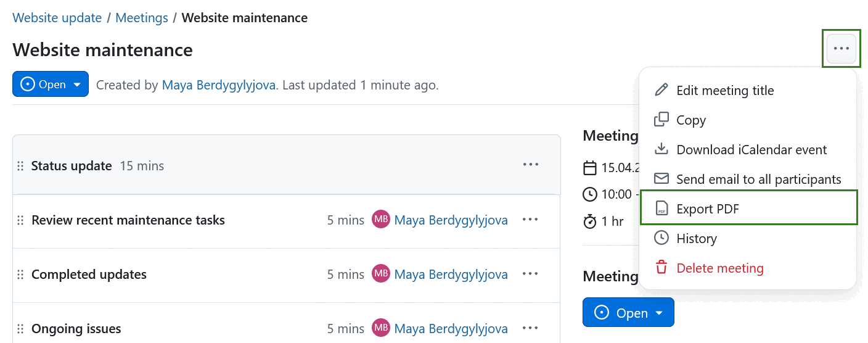Open History from the meeting menu
The height and width of the screenshot is (343, 868).
(x=696, y=238)
